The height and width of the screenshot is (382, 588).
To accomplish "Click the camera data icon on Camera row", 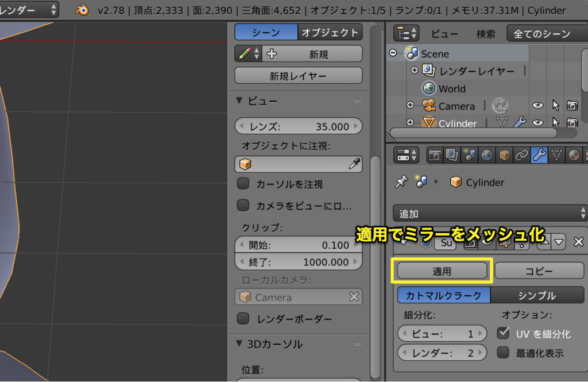I will coord(500,106).
